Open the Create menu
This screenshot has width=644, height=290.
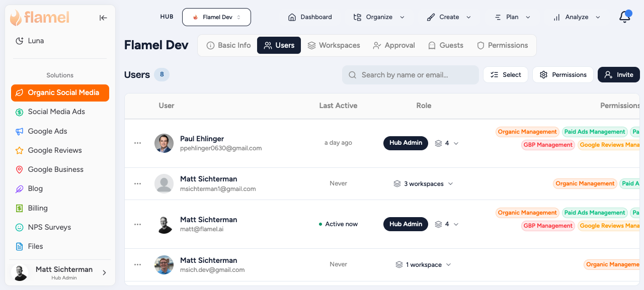point(449,17)
